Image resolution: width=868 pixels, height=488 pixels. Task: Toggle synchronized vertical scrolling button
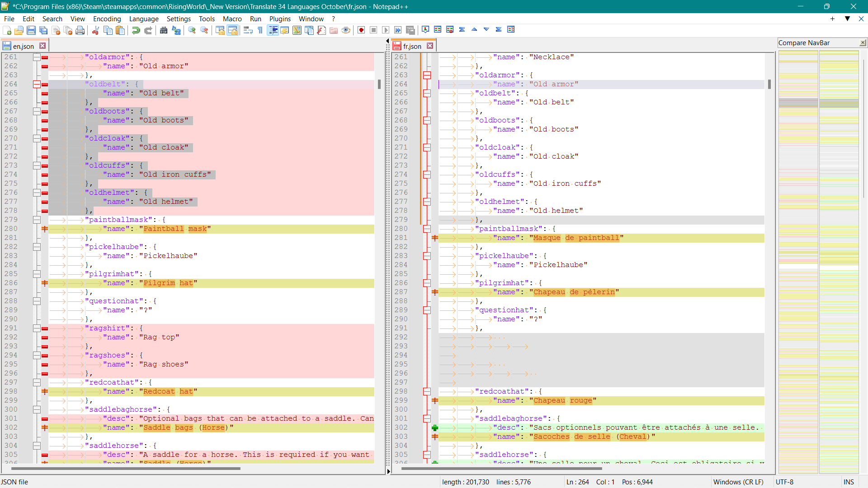[x=220, y=30]
